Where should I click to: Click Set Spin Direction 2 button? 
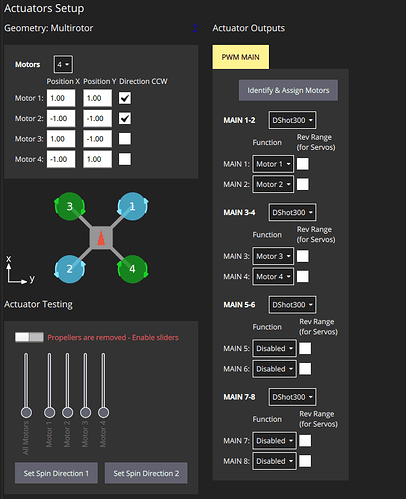pyautogui.click(x=146, y=473)
